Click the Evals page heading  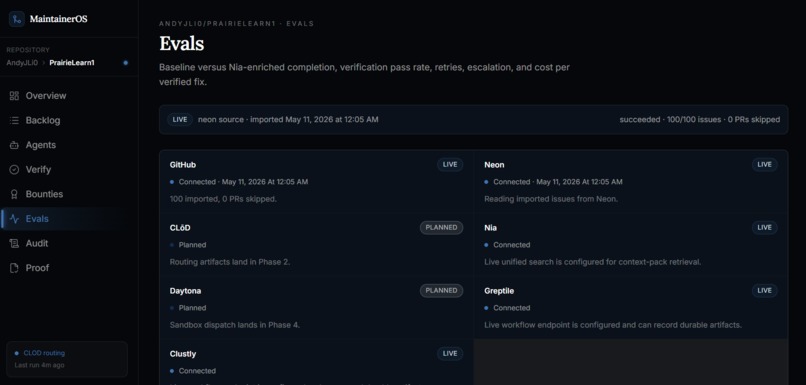181,44
